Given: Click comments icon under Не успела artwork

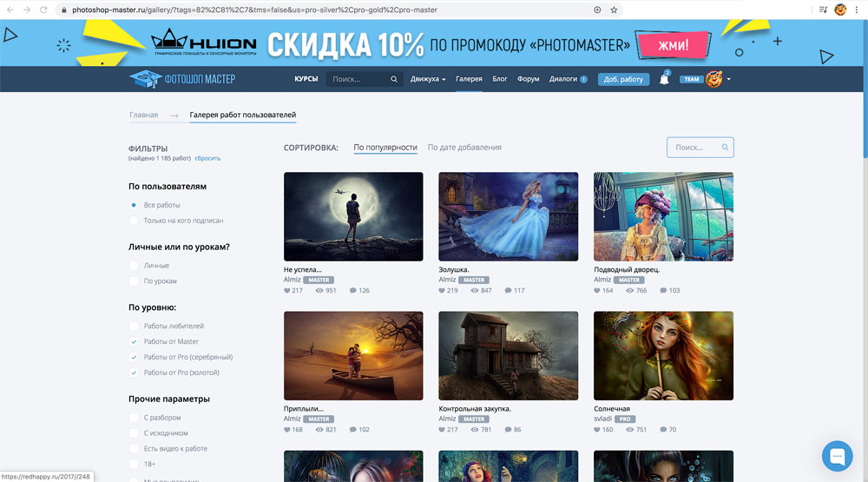Looking at the screenshot, I should pyautogui.click(x=353, y=291).
